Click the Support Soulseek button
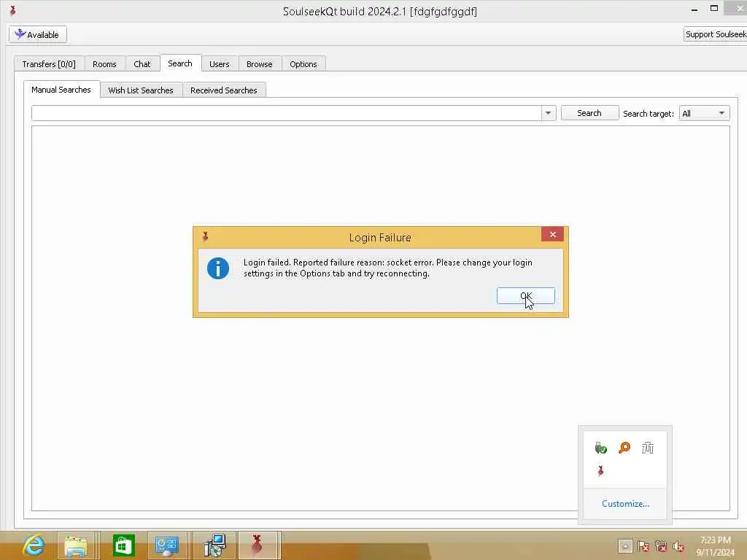Screen dimensions: 747x560 (x=715, y=34)
